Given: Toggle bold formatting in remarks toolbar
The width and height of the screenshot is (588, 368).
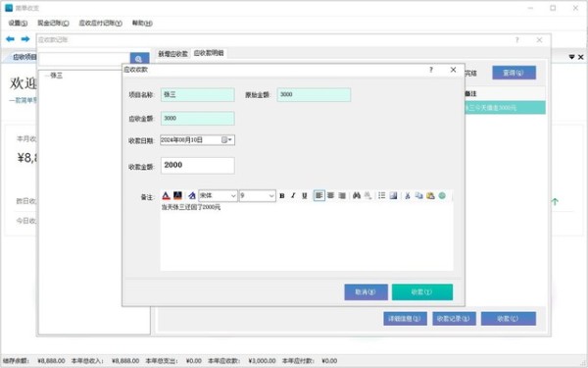Looking at the screenshot, I should [x=282, y=195].
